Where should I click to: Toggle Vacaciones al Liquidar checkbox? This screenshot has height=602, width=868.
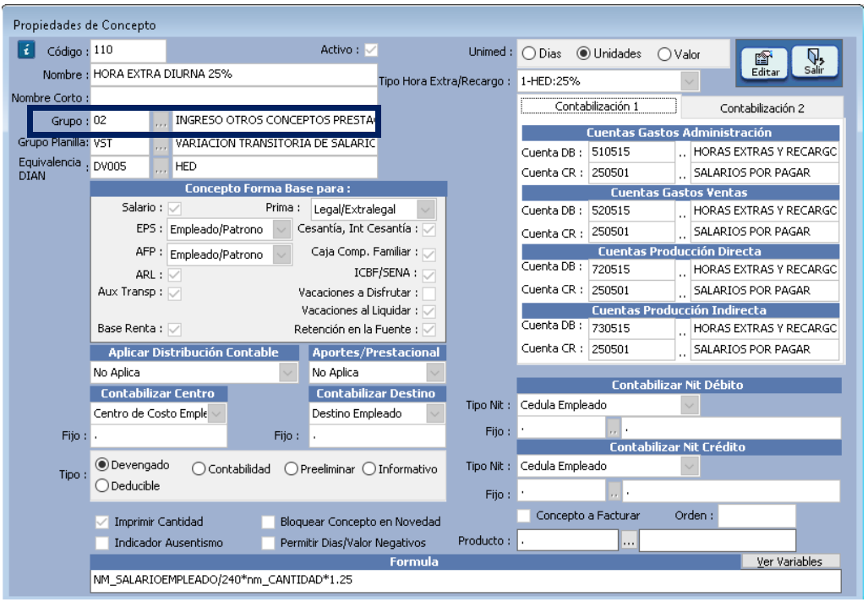(x=429, y=311)
